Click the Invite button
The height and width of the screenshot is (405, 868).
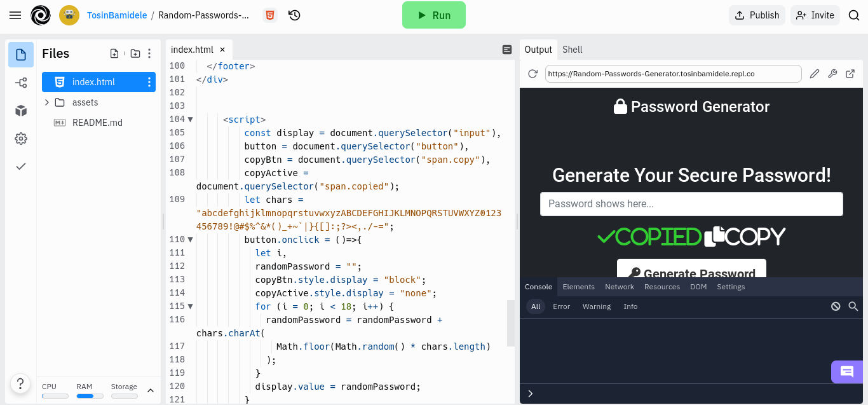click(815, 15)
